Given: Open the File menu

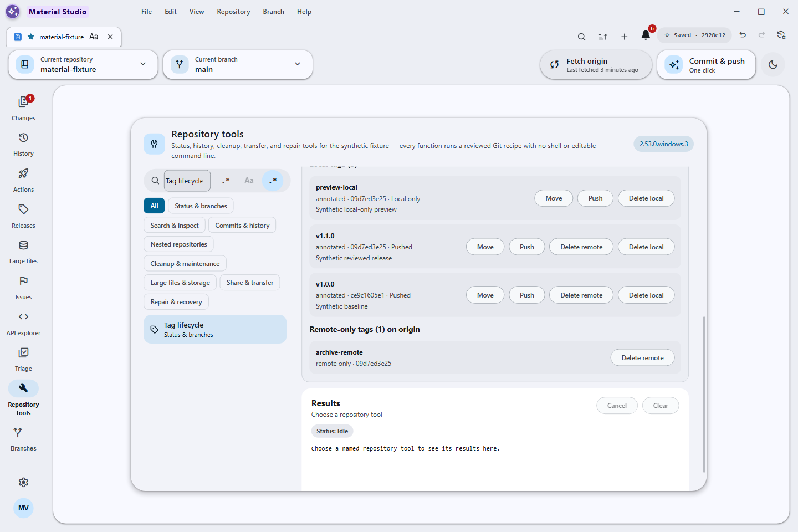Looking at the screenshot, I should [146, 12].
